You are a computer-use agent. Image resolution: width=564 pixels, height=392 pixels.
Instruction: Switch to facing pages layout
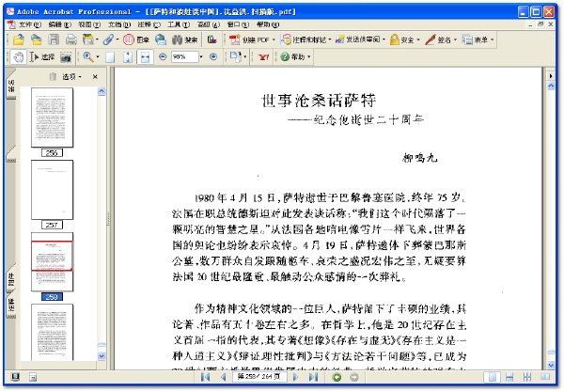click(x=545, y=377)
